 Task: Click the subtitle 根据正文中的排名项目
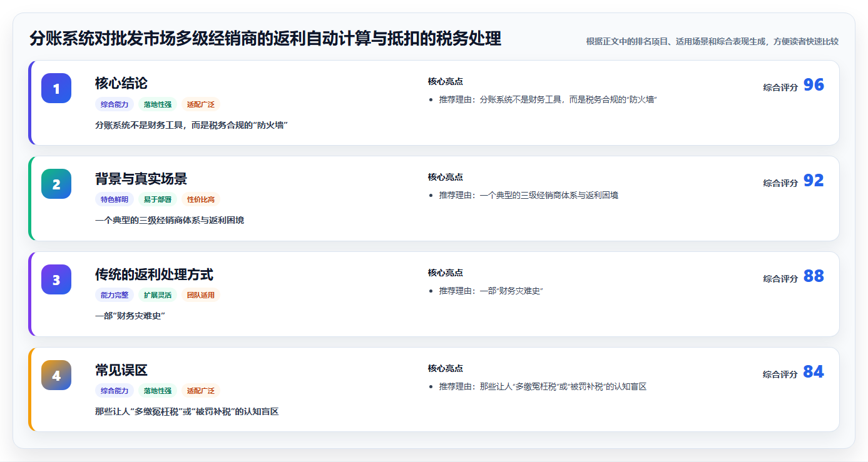click(x=712, y=41)
